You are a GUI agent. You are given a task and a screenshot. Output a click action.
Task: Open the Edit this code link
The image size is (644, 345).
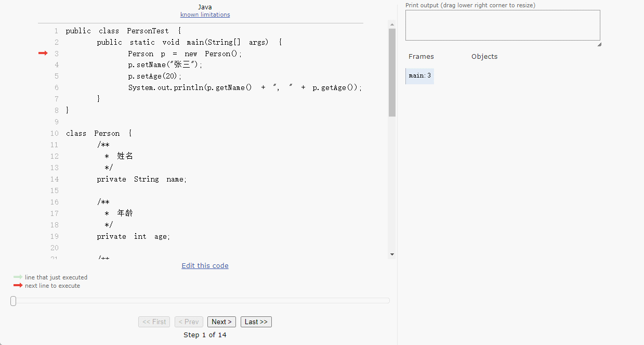click(x=205, y=265)
